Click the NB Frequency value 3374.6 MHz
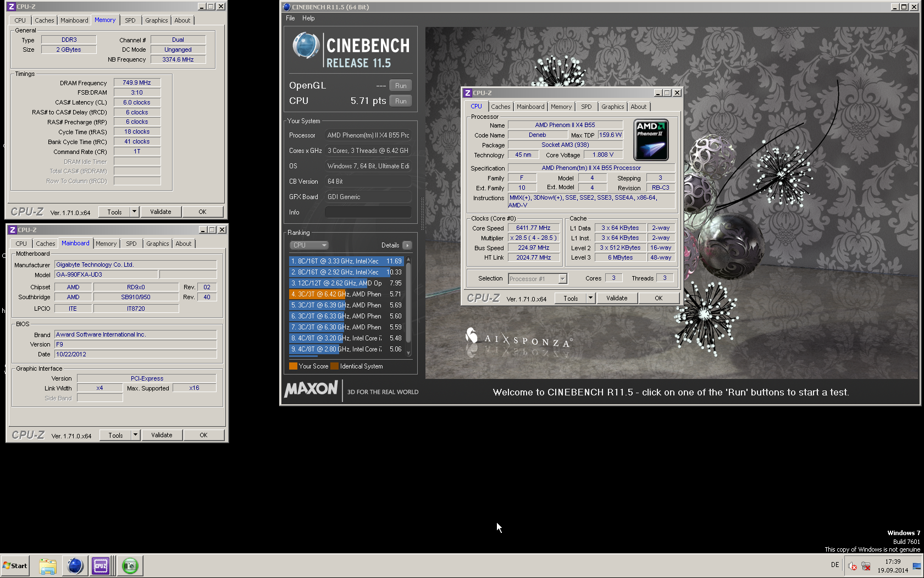Viewport: 924px width, 578px height. 178,59
